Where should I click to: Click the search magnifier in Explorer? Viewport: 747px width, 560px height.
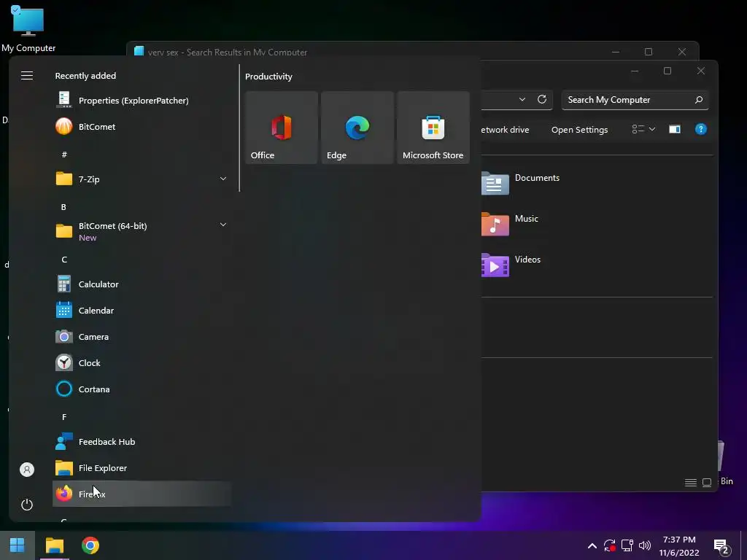[x=698, y=100]
